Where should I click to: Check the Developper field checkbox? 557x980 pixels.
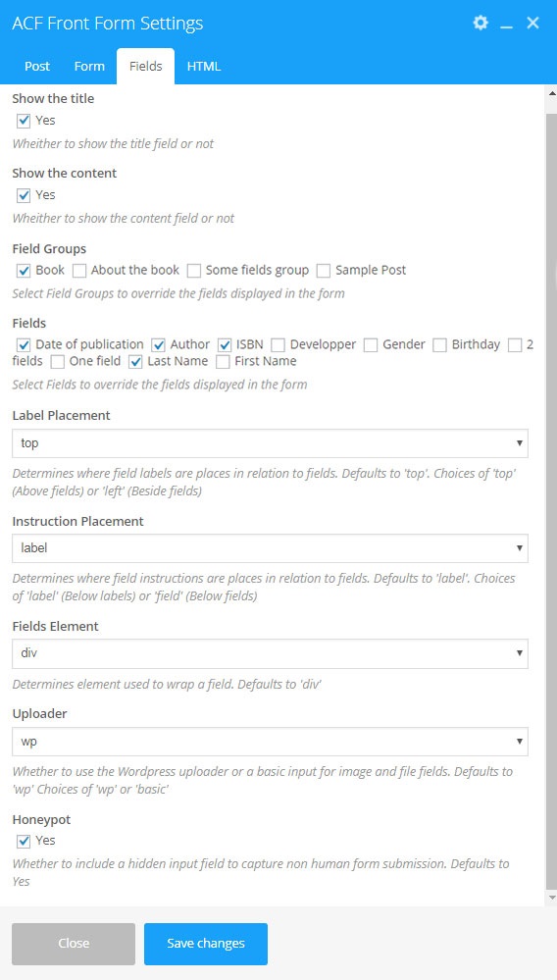278,345
